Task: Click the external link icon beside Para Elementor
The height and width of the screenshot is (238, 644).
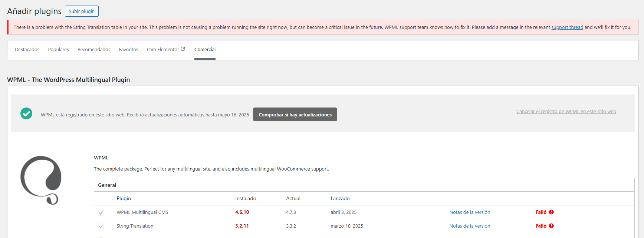Action: click(x=183, y=49)
